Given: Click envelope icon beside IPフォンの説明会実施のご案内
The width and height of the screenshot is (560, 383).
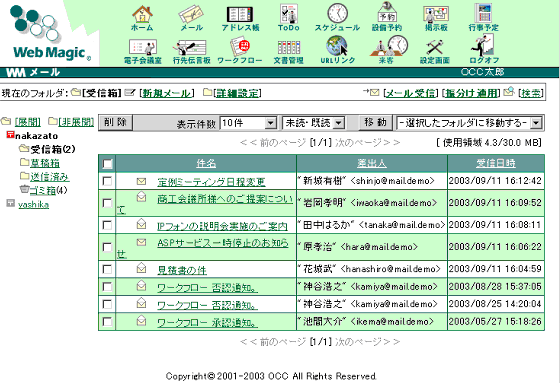Looking at the screenshot, I should (141, 224).
